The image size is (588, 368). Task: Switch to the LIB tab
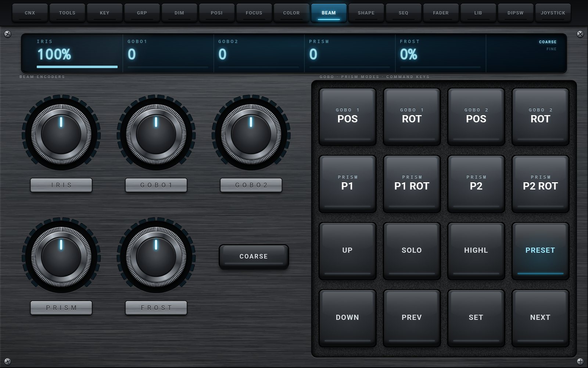478,13
